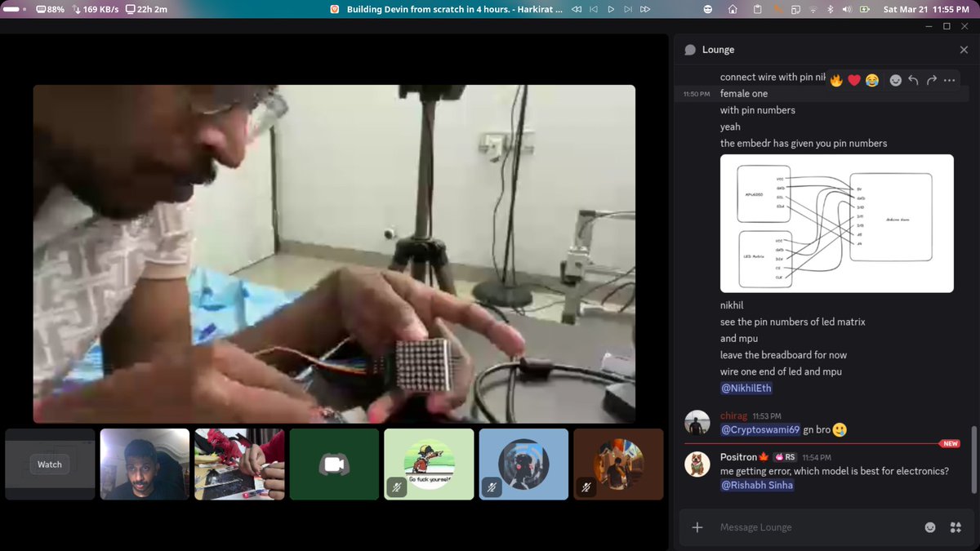The image size is (980, 551).
Task: Forward the hovered message
Action: (931, 80)
